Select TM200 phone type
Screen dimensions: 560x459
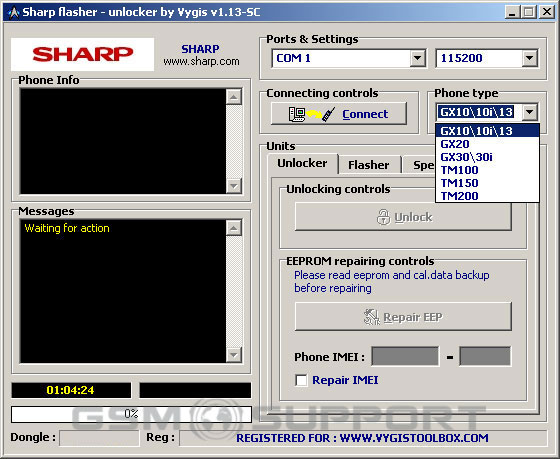(x=488, y=196)
